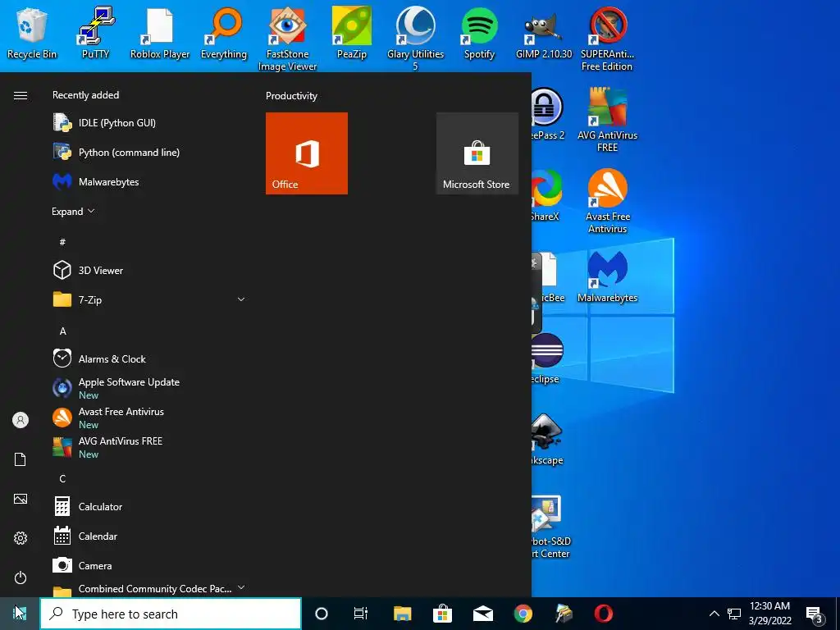
Task: Open Malwarebytes in Recently added list
Action: tap(149, 181)
